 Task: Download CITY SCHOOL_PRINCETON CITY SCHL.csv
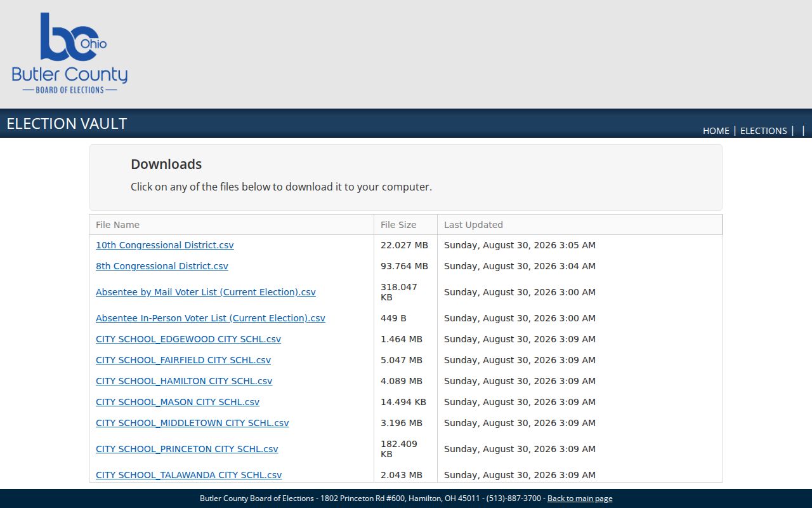click(x=187, y=449)
